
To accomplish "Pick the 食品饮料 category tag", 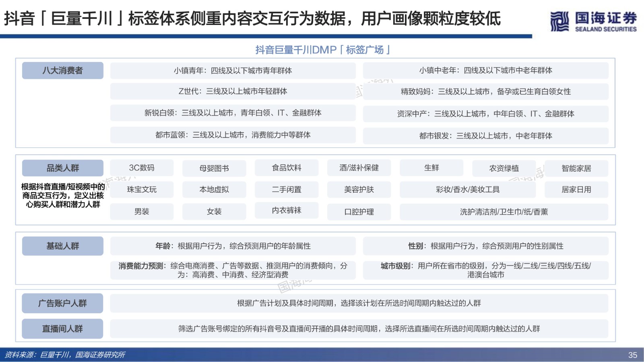I will [x=287, y=168].
